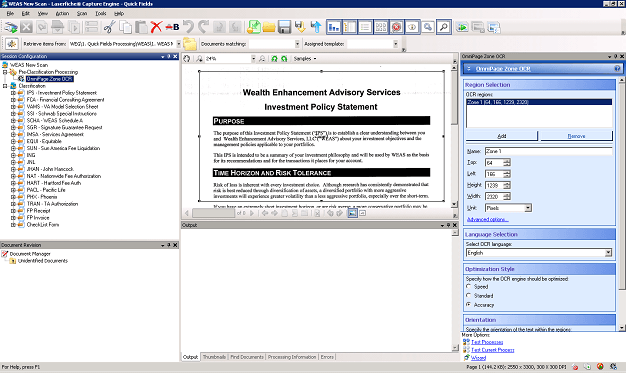Click the floppy disk Save icon

click(284, 27)
